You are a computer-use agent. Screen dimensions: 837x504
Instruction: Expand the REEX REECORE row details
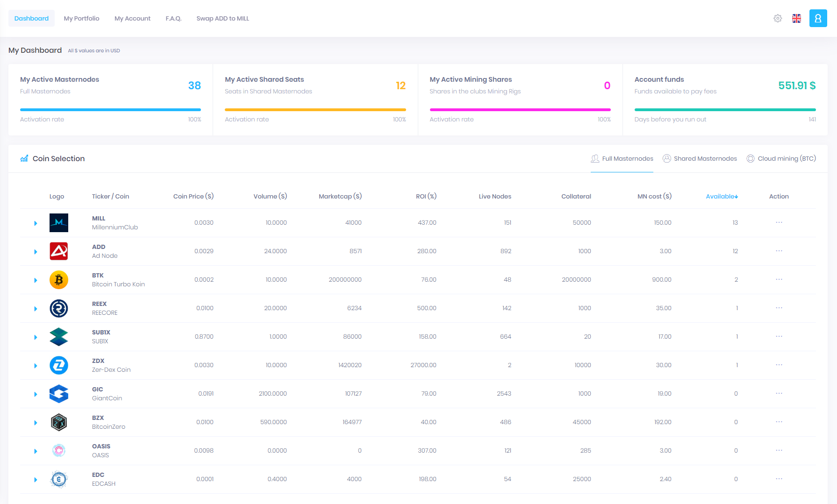[x=36, y=308]
